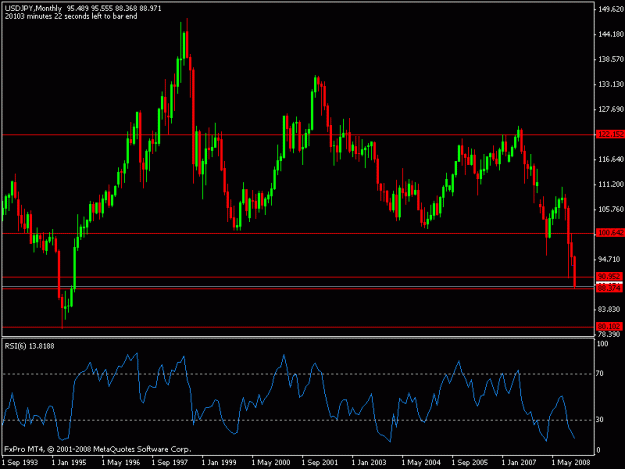The image size is (625, 469).
Task: Click the RSI(6) 13.8188 indicator label
Action: tap(29, 346)
